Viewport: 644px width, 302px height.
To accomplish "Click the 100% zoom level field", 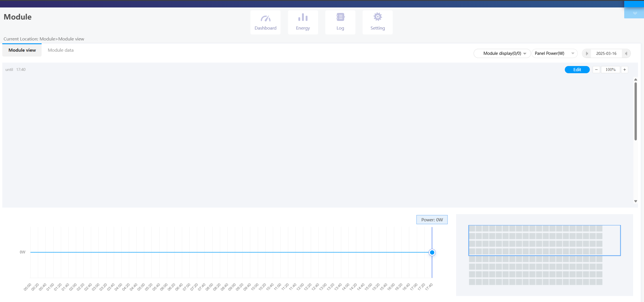I will 610,70.
